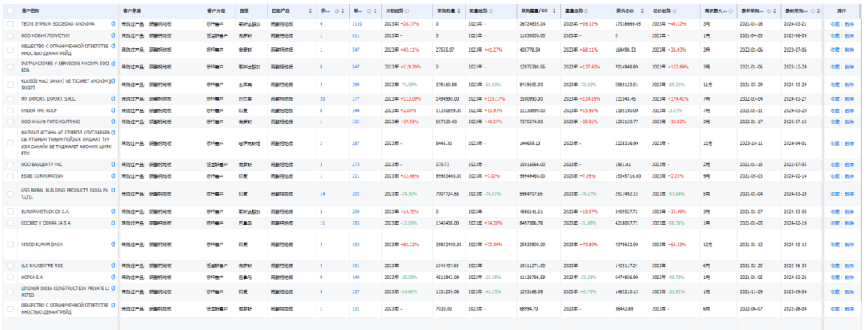Toggle the select-all checkbox in table header
Screen dimensions: 868x330
coord(10,10)
